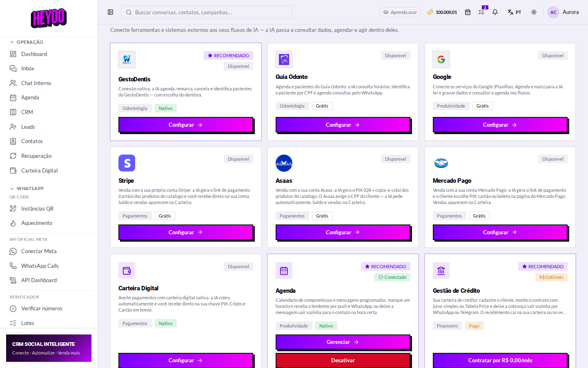Open the PT language selector

tap(514, 12)
